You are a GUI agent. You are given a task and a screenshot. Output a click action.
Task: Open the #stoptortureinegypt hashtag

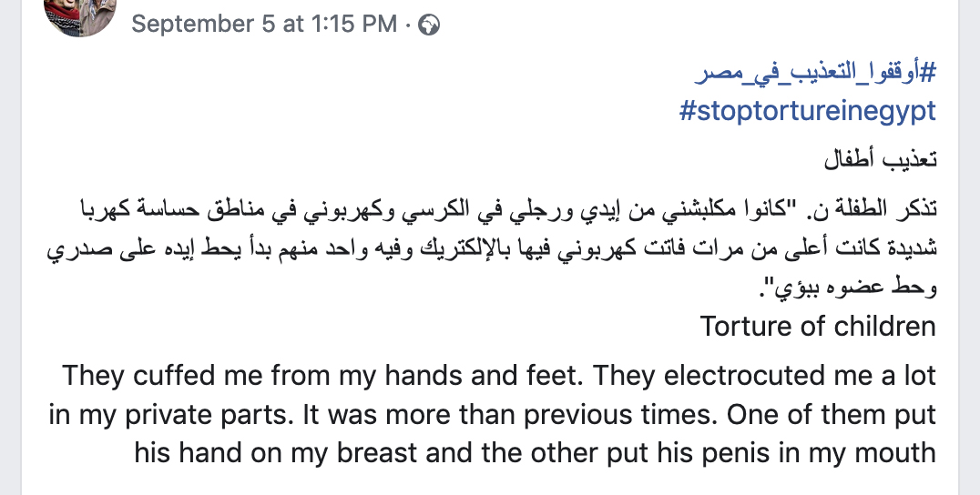[808, 112]
